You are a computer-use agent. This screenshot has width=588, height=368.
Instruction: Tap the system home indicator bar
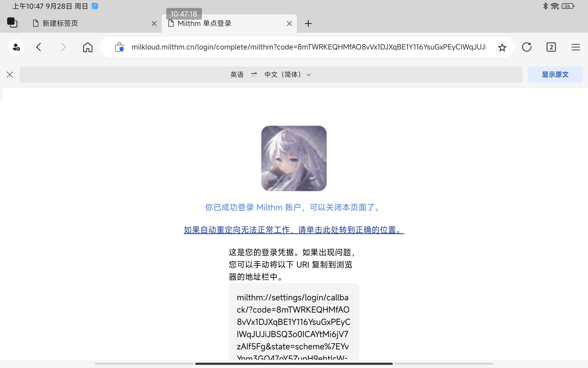(x=294, y=364)
